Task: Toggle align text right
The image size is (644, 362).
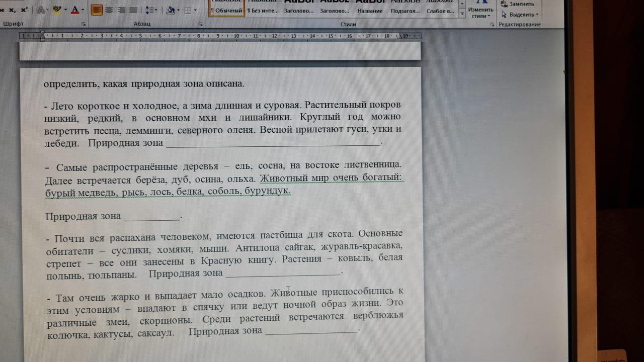Action: click(121, 10)
